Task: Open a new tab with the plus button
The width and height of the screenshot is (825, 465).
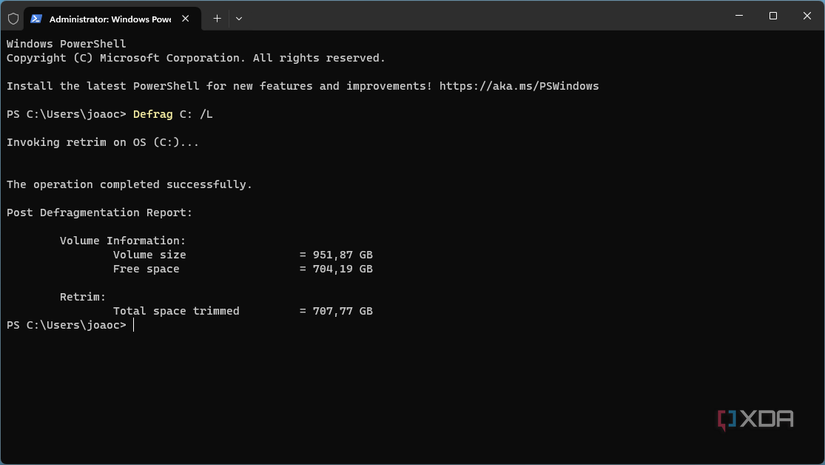Action: pyautogui.click(x=217, y=18)
